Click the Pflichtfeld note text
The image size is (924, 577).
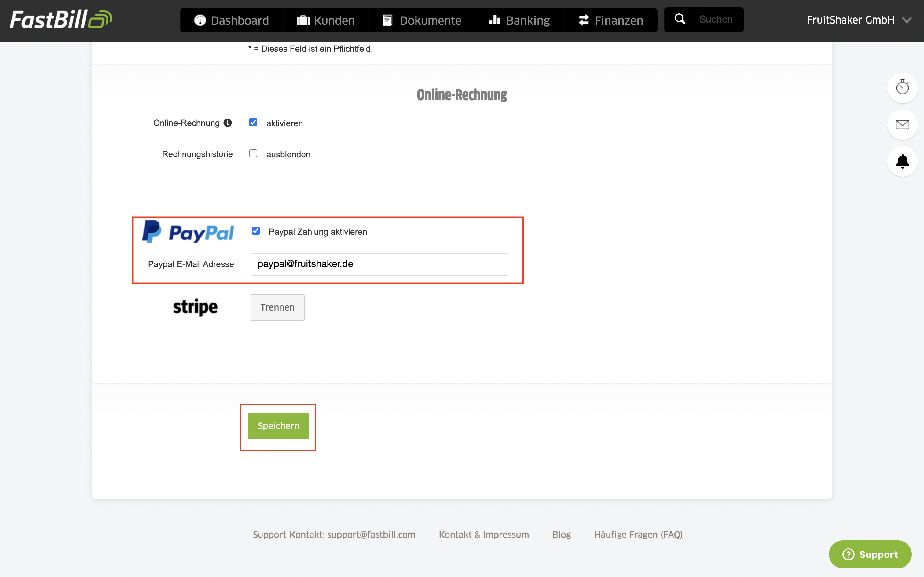coord(310,49)
